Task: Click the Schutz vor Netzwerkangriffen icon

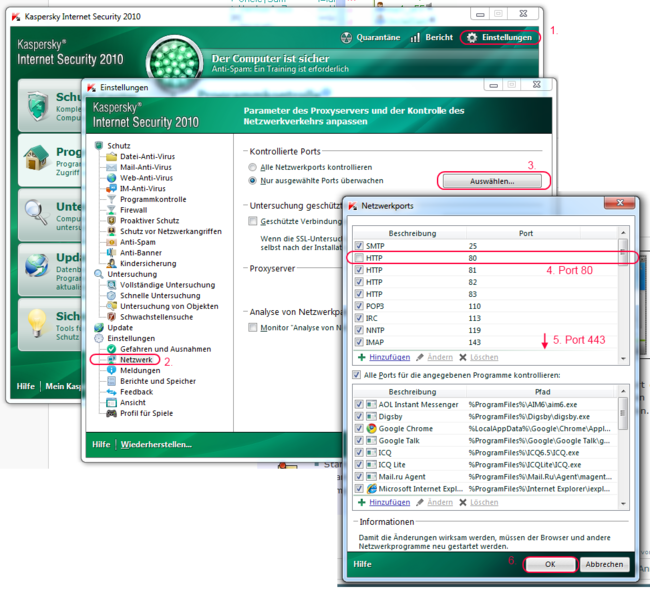Action: [111, 231]
